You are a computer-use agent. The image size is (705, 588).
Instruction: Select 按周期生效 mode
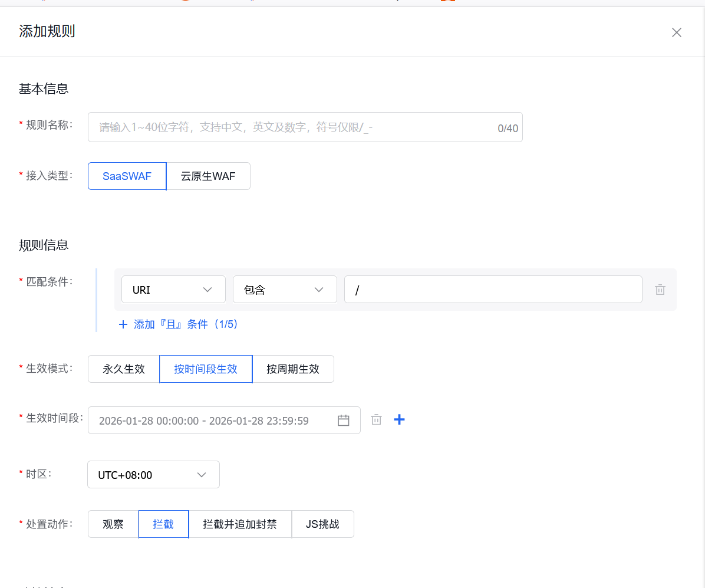point(293,369)
